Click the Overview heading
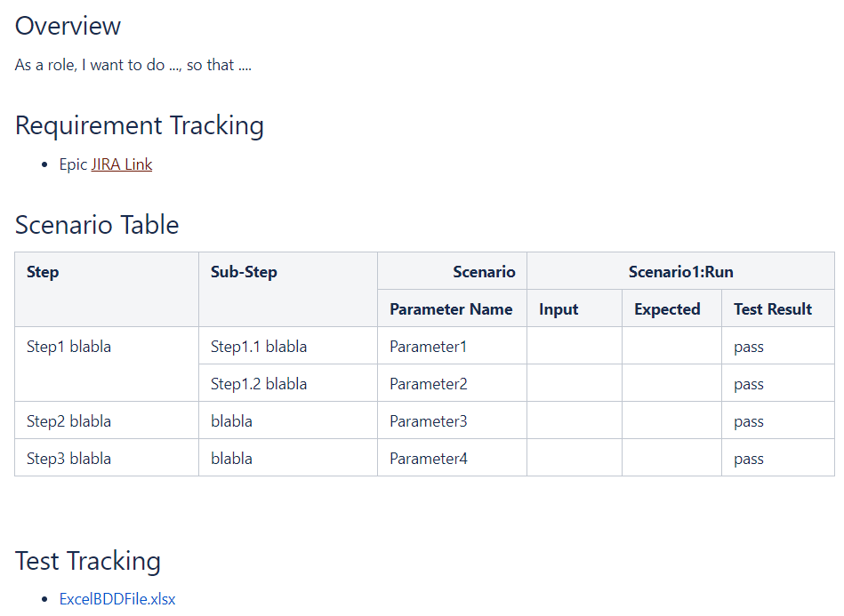The height and width of the screenshot is (616, 844). pyautogui.click(x=68, y=26)
